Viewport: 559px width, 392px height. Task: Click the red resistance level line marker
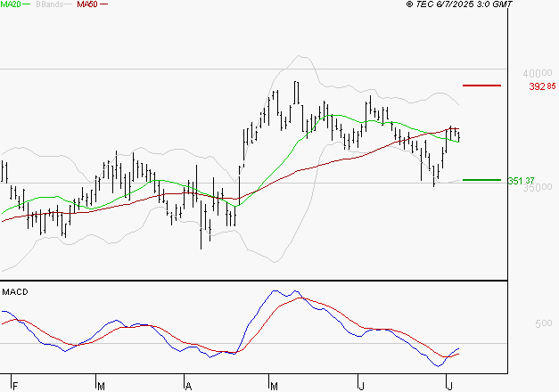click(481, 86)
